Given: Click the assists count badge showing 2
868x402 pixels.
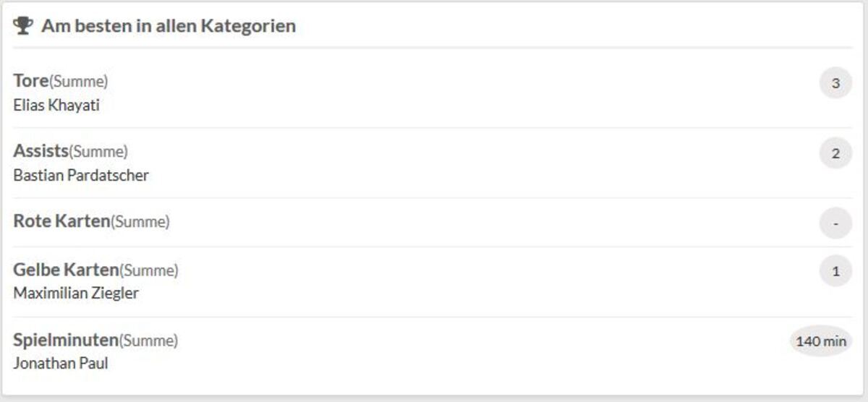Looking at the screenshot, I should [835, 153].
